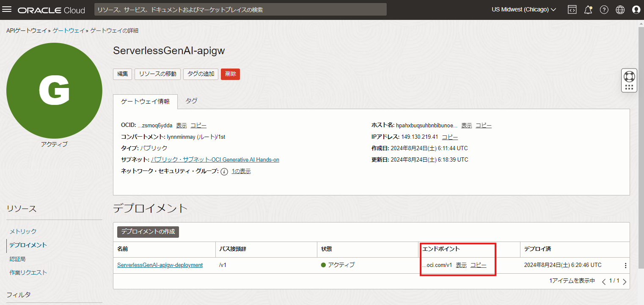Click the creation date 6:11:44 UTC value
The width and height of the screenshot is (644, 305).
click(x=429, y=148)
